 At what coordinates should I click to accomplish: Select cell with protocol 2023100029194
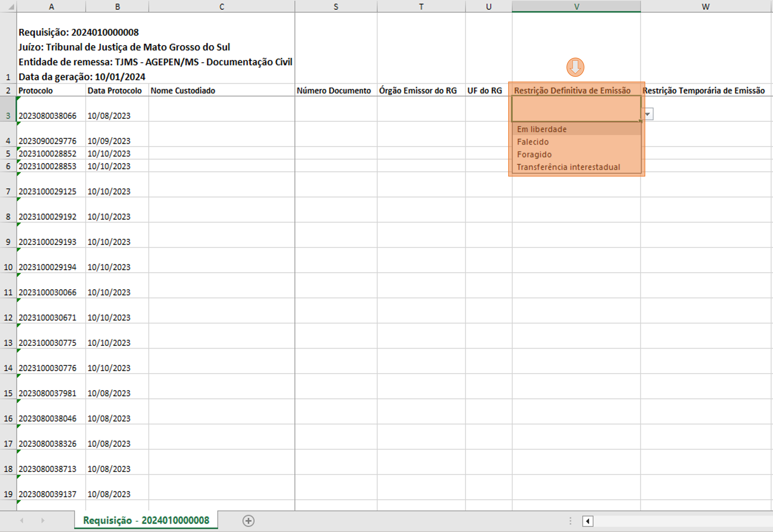pos(51,260)
